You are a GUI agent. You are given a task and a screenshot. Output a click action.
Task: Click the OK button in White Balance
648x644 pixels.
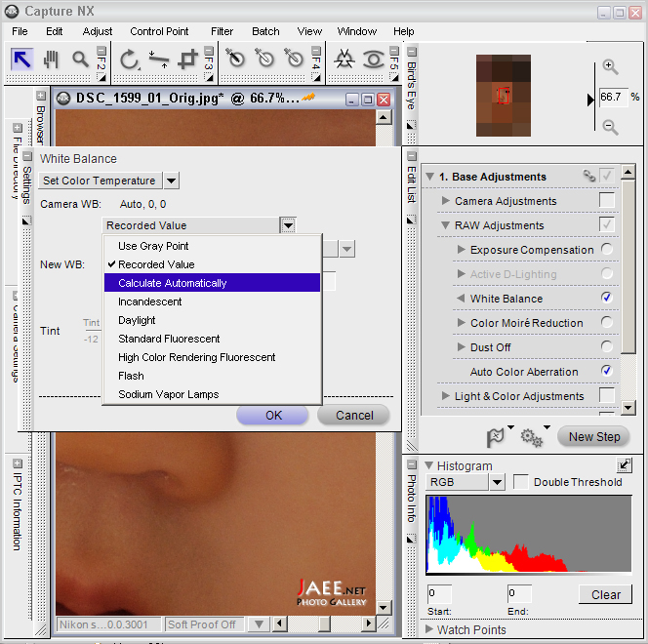coord(273,415)
